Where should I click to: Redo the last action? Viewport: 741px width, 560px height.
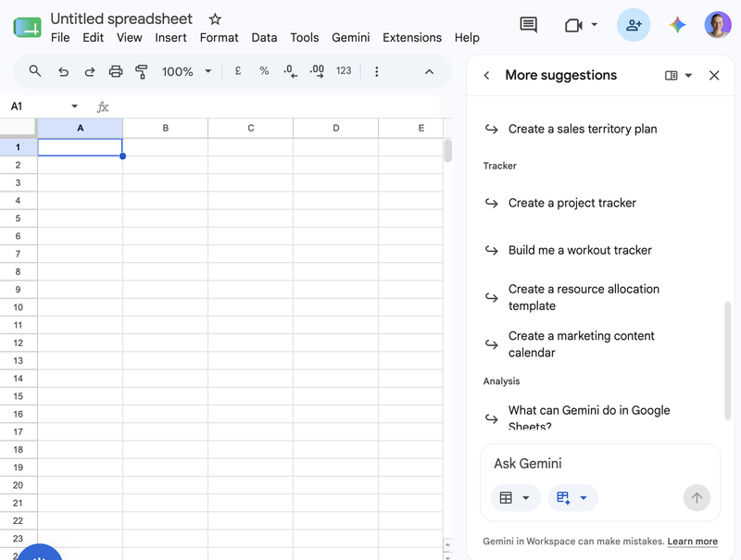[x=89, y=71]
